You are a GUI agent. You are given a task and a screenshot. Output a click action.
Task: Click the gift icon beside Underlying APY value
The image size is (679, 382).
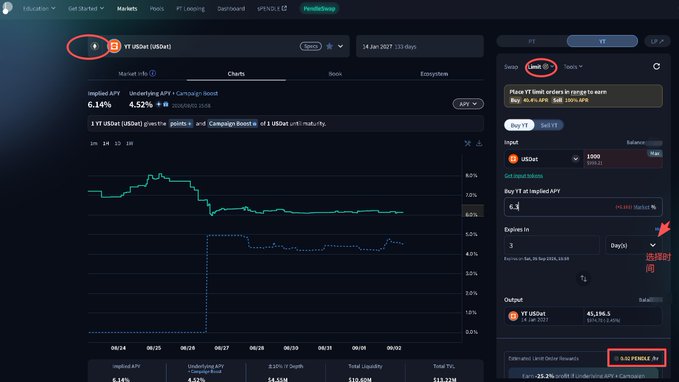tap(165, 104)
